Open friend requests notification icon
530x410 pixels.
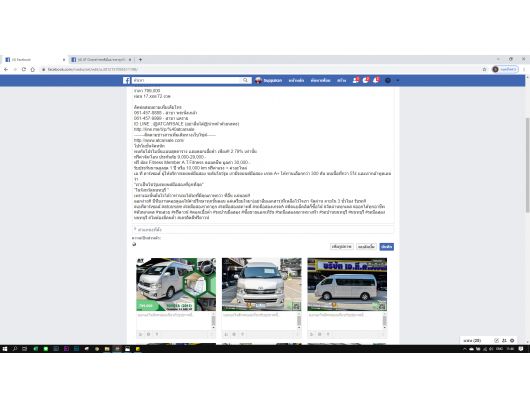tap(355, 80)
